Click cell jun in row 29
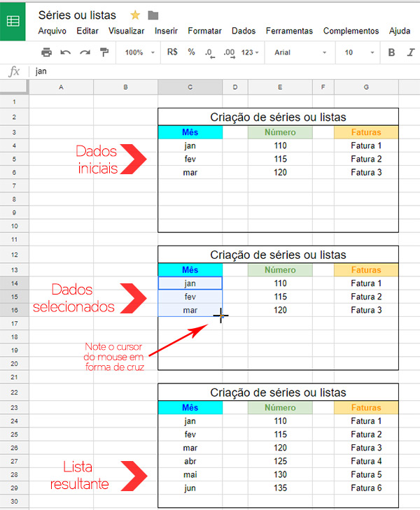 [x=190, y=488]
